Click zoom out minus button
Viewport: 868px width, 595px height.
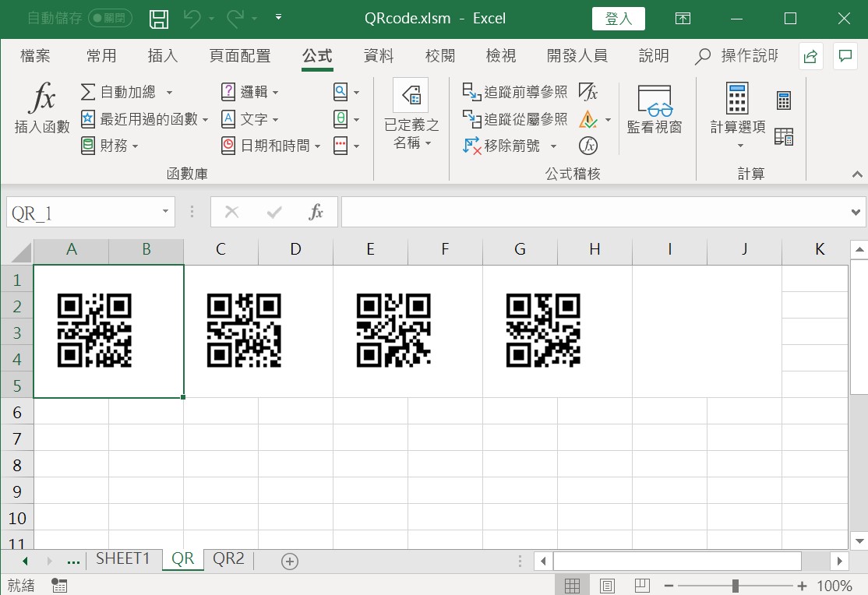click(669, 586)
